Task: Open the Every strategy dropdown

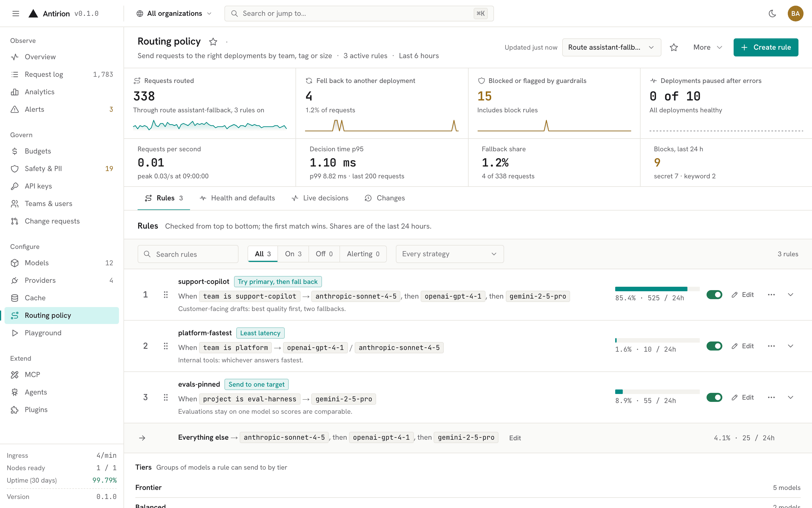Action: click(x=450, y=254)
